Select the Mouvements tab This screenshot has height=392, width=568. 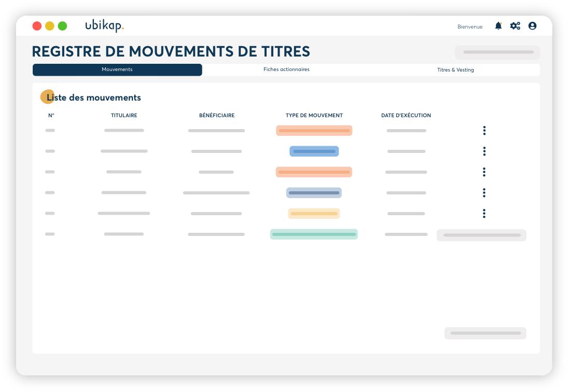117,69
